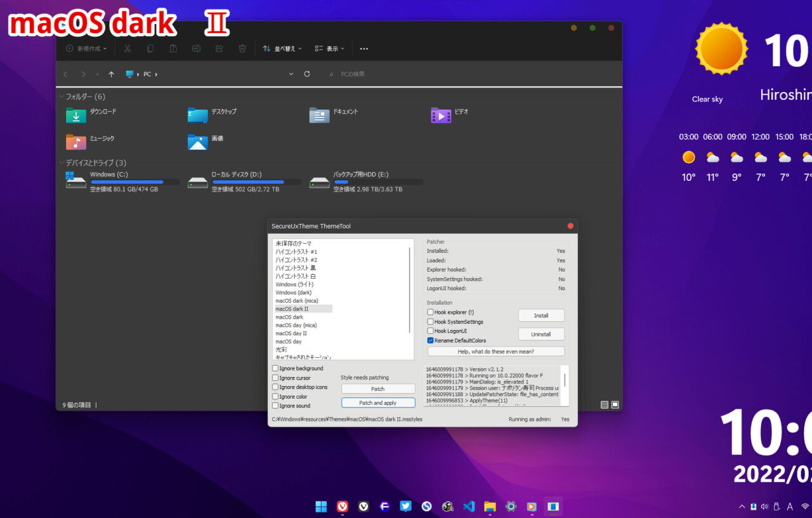Open the recent locations small arrow
Screen dimensions: 812x518
coord(97,74)
